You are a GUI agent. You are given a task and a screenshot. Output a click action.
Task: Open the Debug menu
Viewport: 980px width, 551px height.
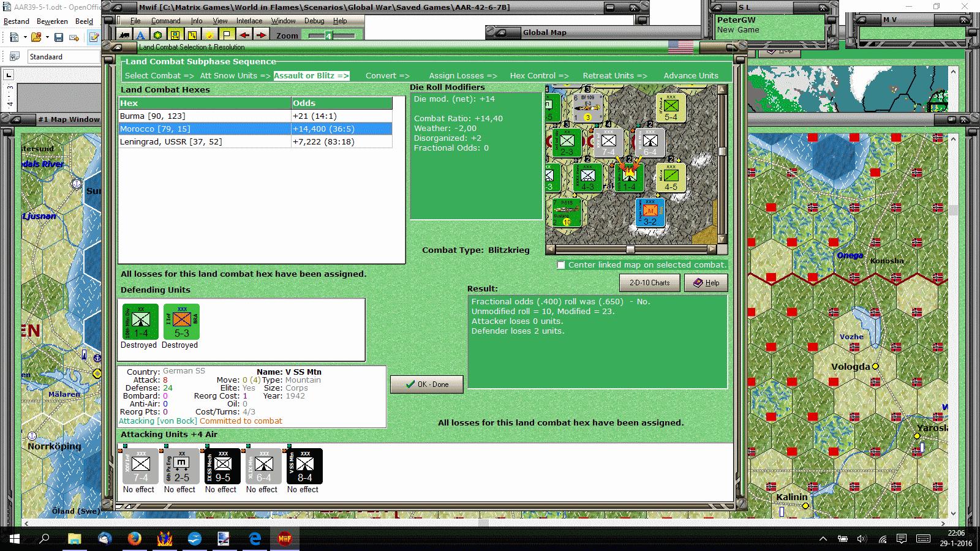tap(314, 21)
